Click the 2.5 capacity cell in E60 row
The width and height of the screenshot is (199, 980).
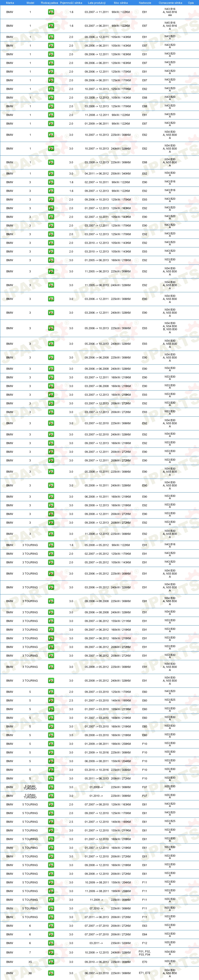pyautogui.click(x=71, y=700)
